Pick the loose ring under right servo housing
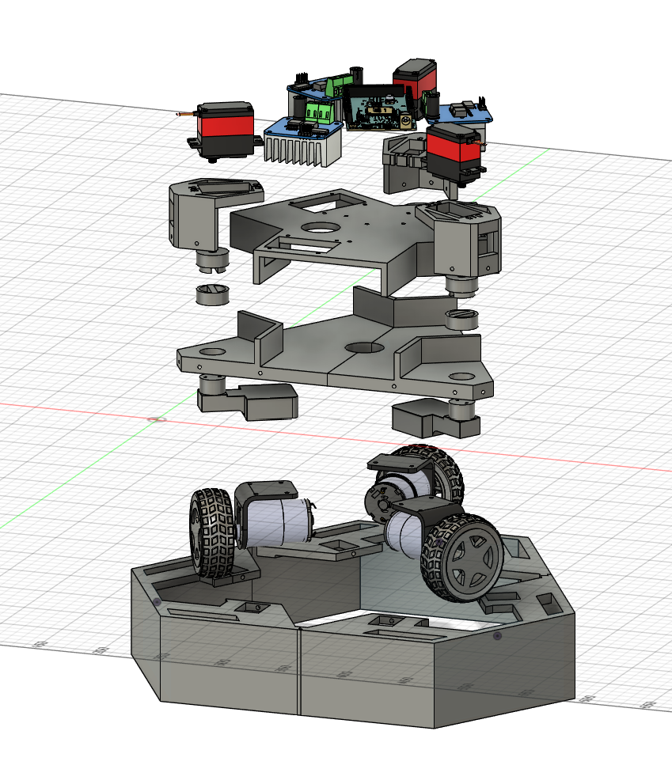The width and height of the screenshot is (672, 784). [464, 320]
